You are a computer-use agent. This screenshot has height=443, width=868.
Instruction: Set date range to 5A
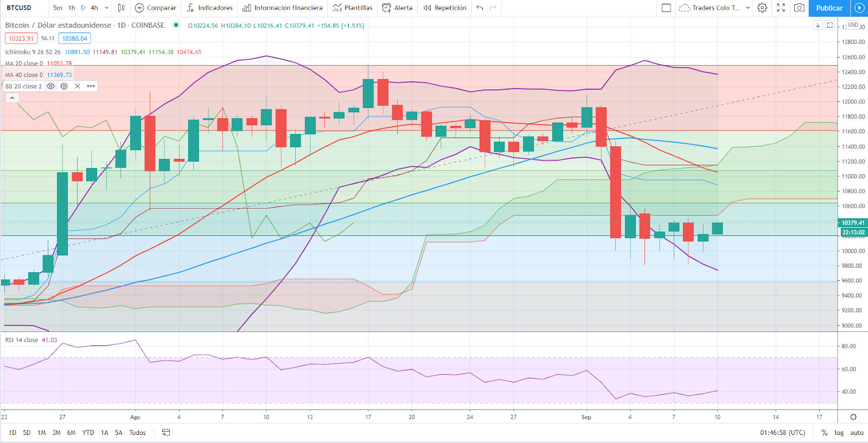pos(119,432)
